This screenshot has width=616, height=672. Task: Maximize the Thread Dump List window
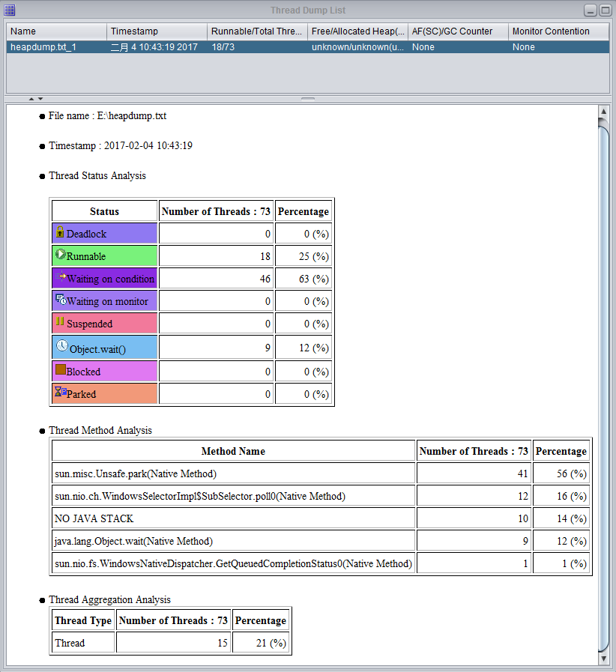[604, 10]
